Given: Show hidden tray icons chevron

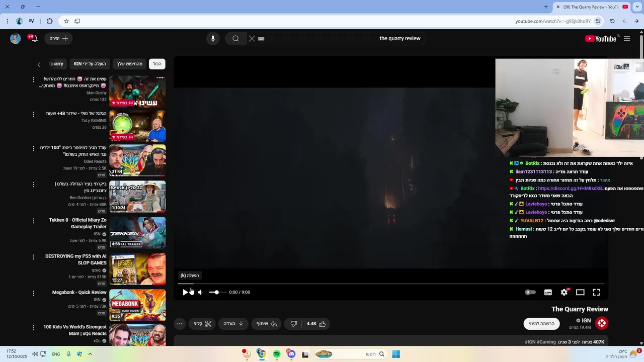Looking at the screenshot, I should 90,354.
